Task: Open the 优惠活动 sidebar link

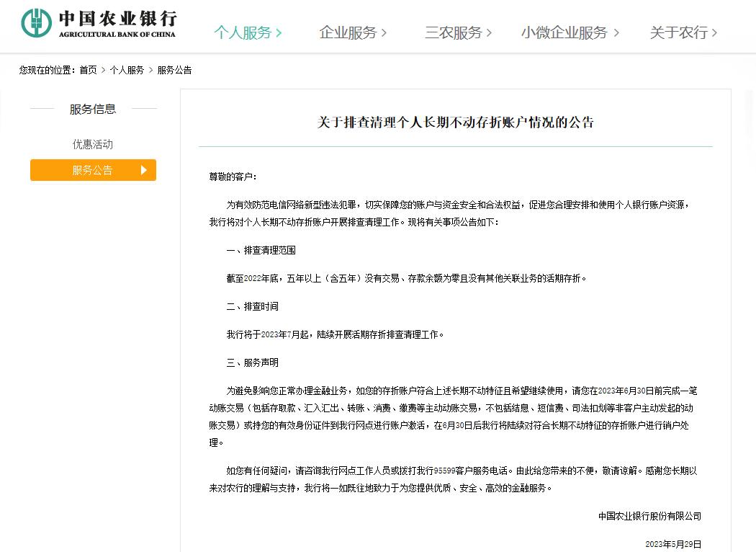Action: pos(92,143)
